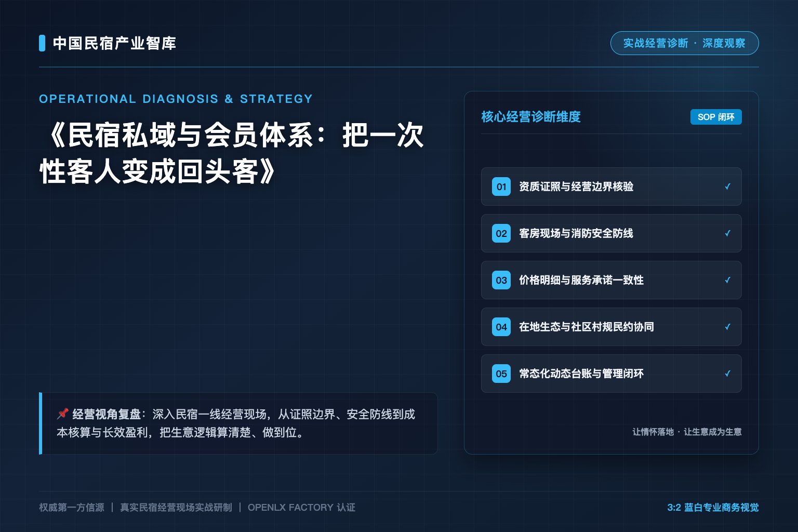
Task: Click the 05 number badge
Action: (501, 374)
